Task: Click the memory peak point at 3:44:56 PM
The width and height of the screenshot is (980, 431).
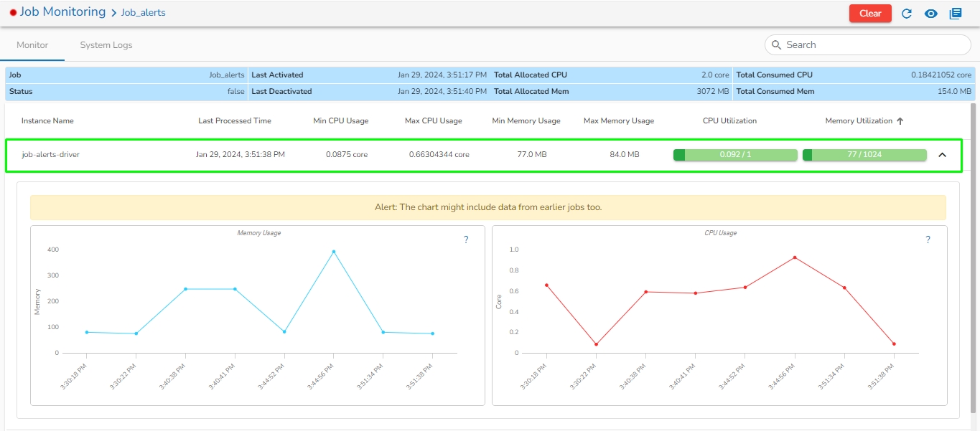Action: pos(334,252)
